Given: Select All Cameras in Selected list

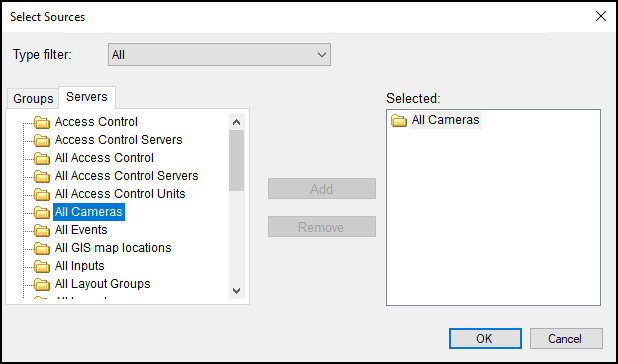Looking at the screenshot, I should coord(445,120).
